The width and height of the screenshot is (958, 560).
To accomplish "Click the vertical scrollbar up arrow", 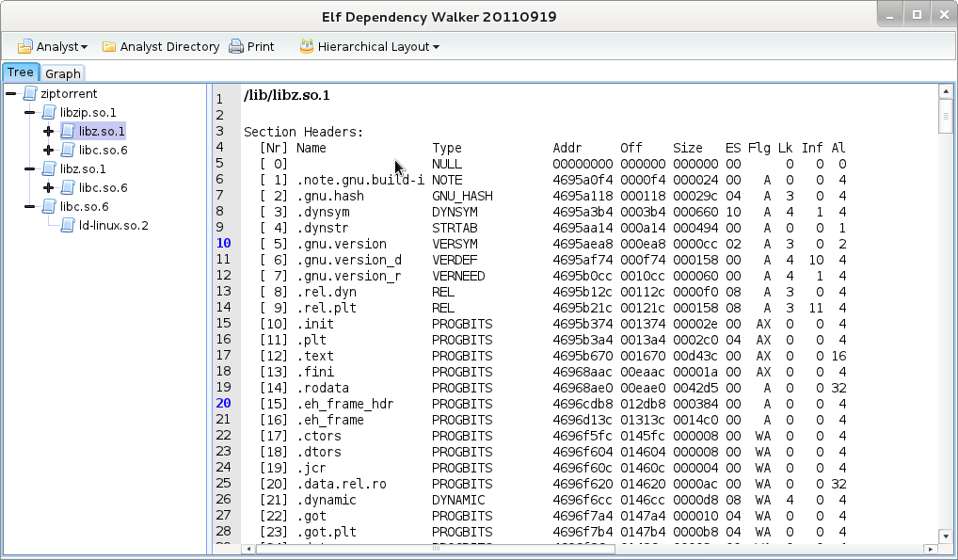I will tap(946, 91).
